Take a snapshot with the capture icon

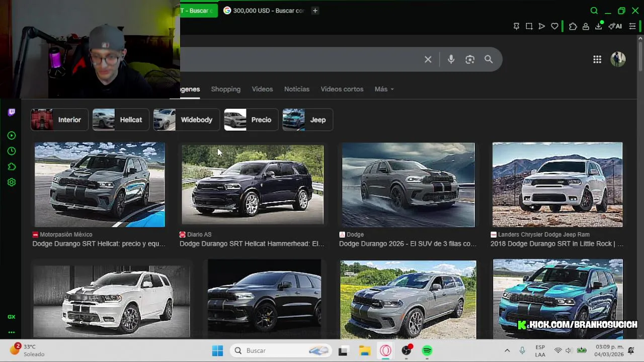coord(529,26)
